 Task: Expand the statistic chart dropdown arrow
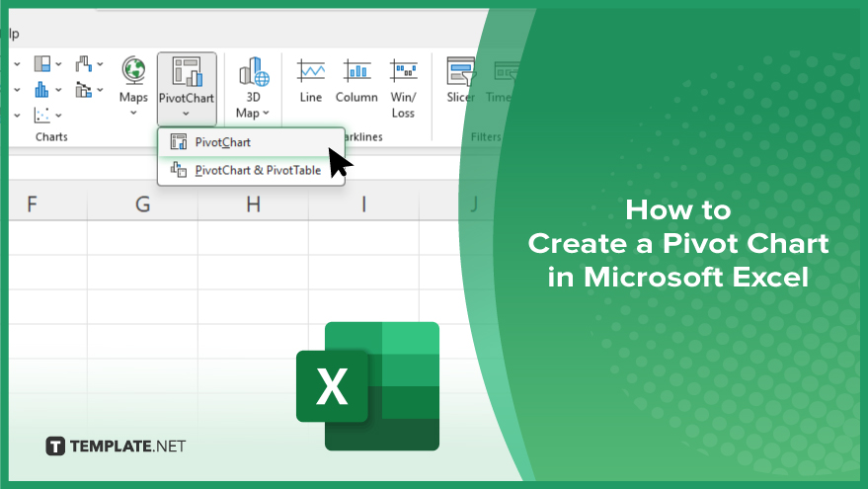pos(58,90)
